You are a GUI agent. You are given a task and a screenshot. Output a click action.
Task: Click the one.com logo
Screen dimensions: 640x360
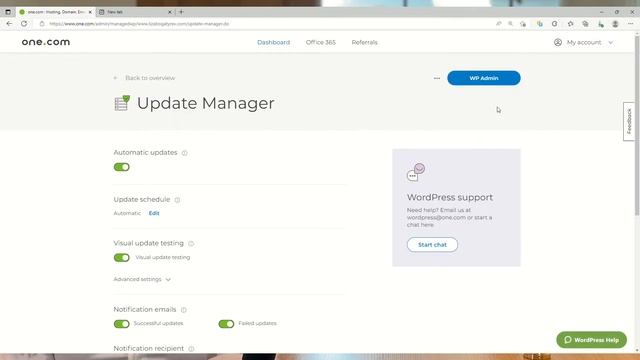(x=46, y=42)
